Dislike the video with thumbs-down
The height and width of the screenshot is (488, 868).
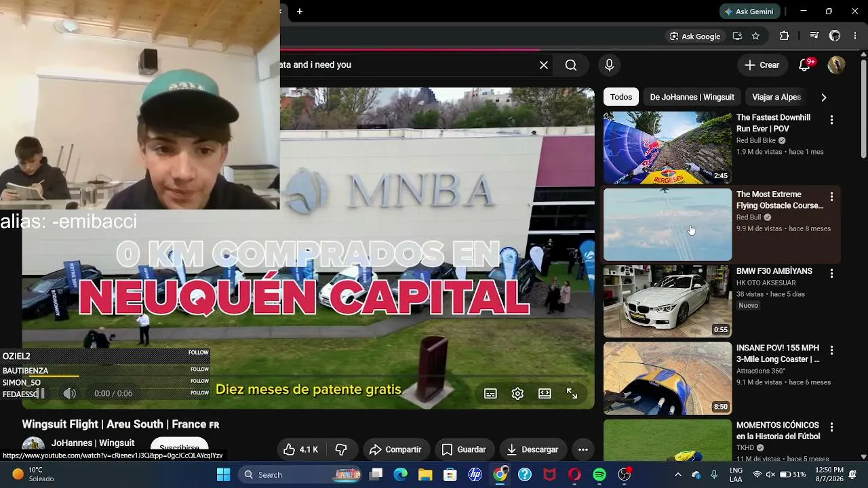(x=341, y=449)
